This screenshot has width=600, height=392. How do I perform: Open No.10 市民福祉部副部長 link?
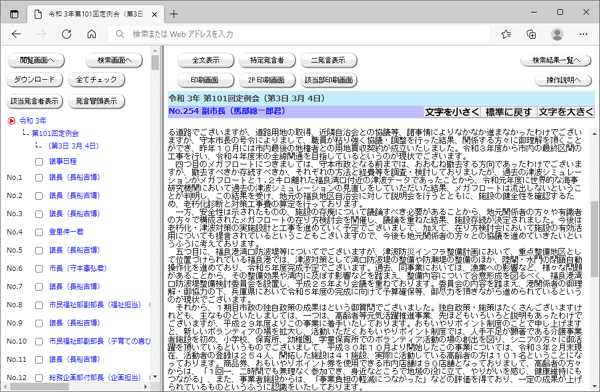(x=100, y=341)
